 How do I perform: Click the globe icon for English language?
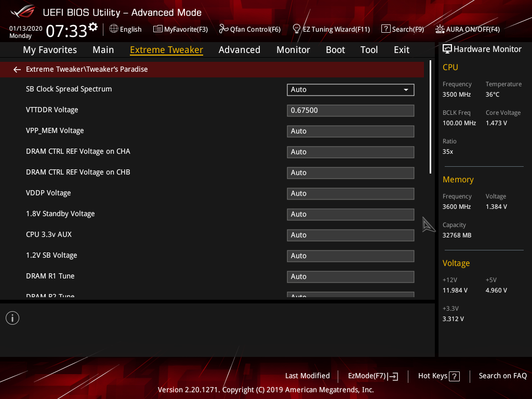(114, 29)
